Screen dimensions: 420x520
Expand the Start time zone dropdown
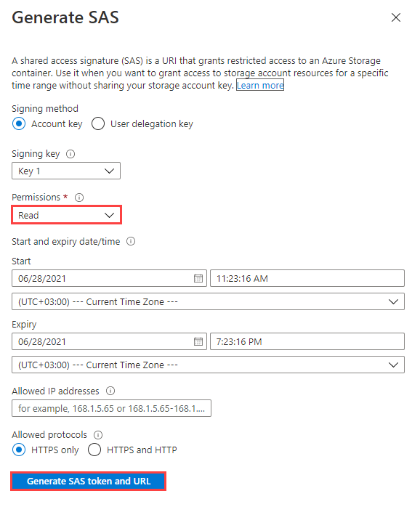[208, 301]
